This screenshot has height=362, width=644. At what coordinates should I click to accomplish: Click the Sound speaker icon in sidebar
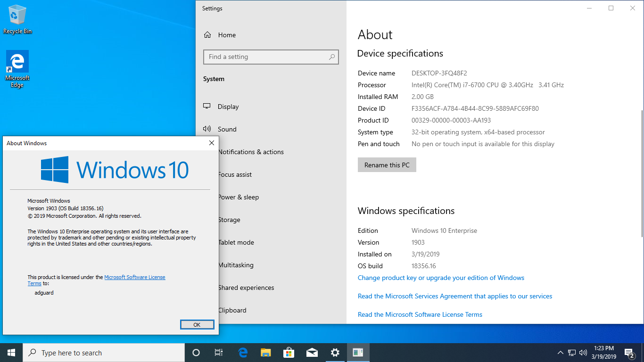pyautogui.click(x=207, y=129)
